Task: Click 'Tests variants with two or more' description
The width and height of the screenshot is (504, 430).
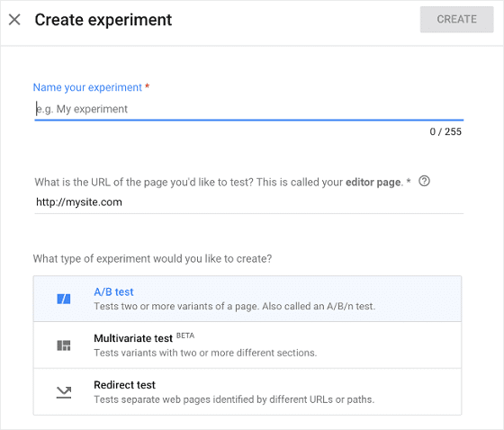Action: pyautogui.click(x=205, y=353)
